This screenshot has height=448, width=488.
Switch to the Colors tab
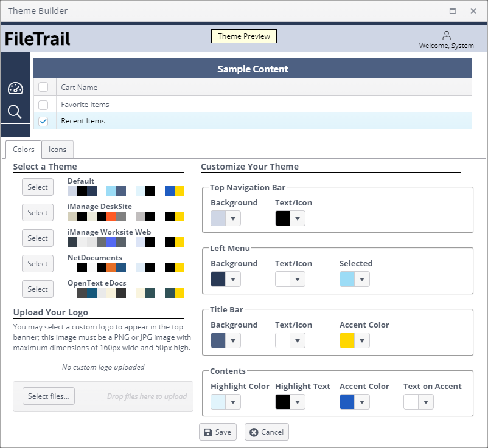(24, 150)
